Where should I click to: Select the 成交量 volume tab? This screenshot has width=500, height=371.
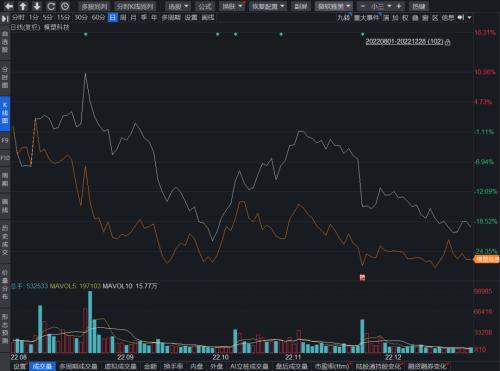(x=42, y=366)
